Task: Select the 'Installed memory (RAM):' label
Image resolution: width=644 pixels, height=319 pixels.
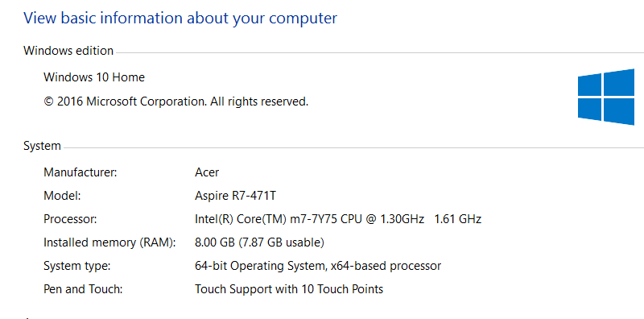Action: pyautogui.click(x=109, y=242)
